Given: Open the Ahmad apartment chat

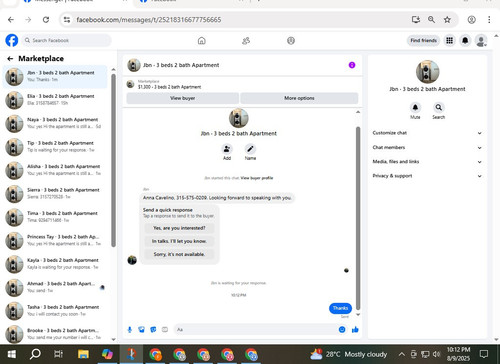Looking at the screenshot, I should point(55,287).
